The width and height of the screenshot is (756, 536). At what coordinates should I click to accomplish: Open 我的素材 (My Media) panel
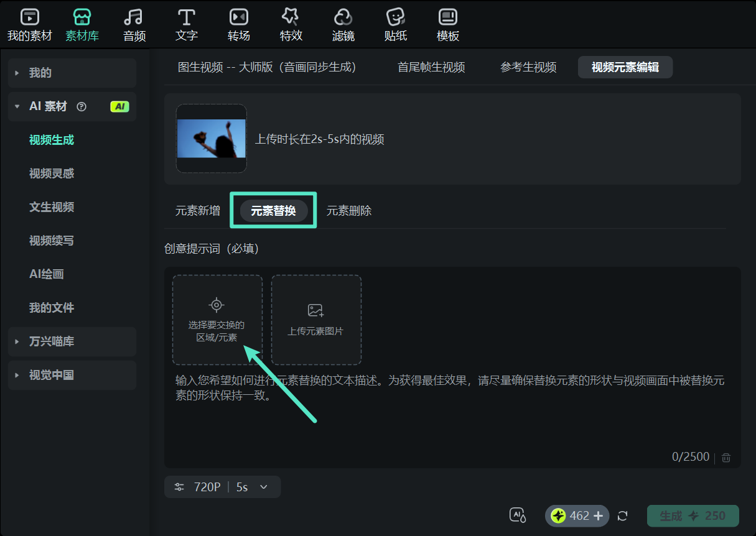(29, 23)
